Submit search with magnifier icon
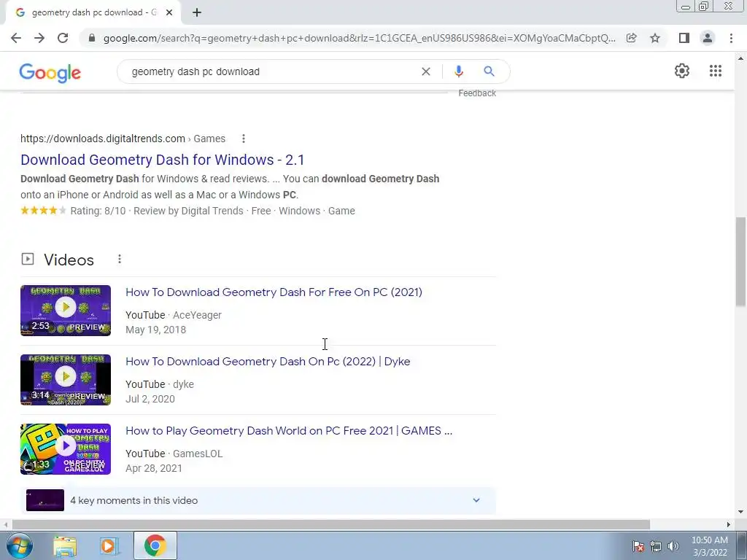Viewport: 747px width, 560px height. coord(489,71)
